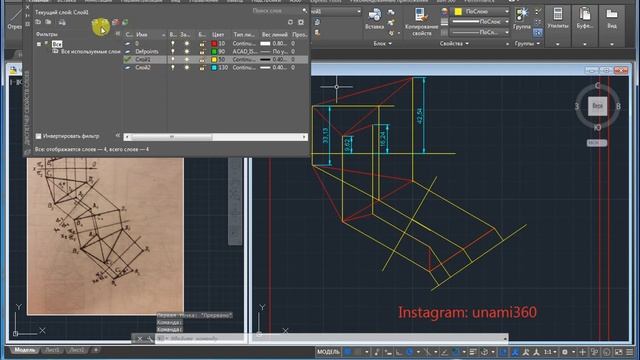Expand the Свойства panel dropdown

(x=454, y=43)
